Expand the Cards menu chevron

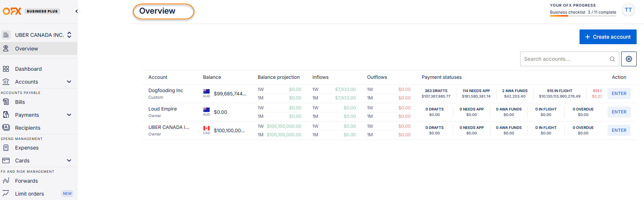tap(69, 161)
